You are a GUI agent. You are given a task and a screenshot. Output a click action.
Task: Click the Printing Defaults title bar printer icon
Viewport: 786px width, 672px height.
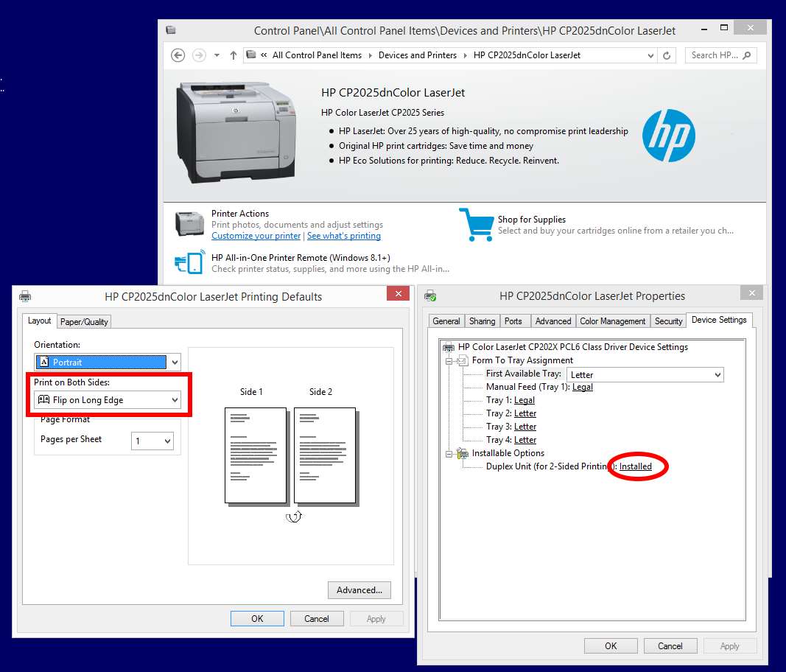coord(25,296)
